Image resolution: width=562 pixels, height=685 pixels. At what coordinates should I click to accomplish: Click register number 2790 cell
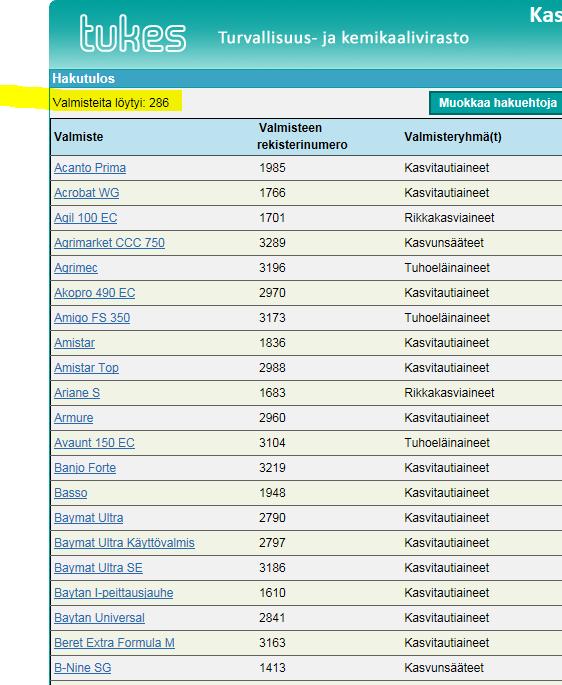coord(272,518)
